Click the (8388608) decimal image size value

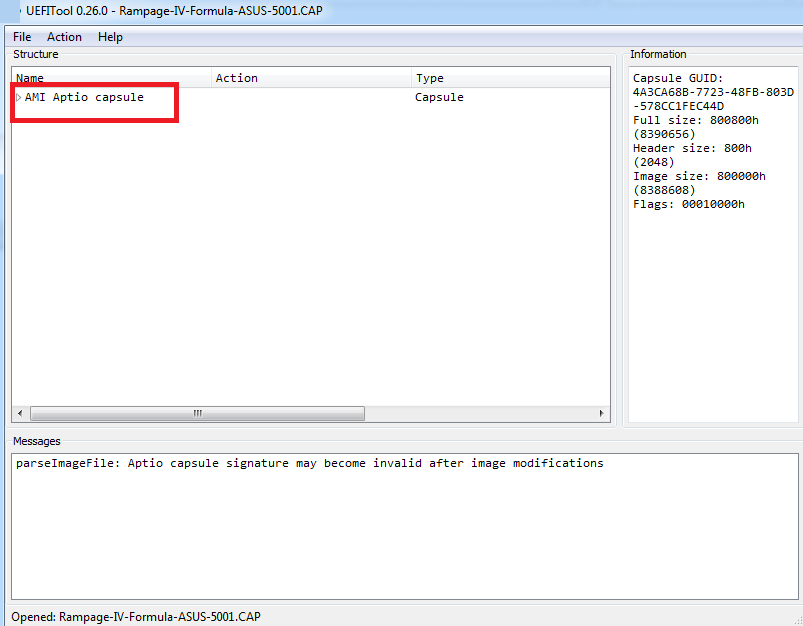(x=664, y=191)
